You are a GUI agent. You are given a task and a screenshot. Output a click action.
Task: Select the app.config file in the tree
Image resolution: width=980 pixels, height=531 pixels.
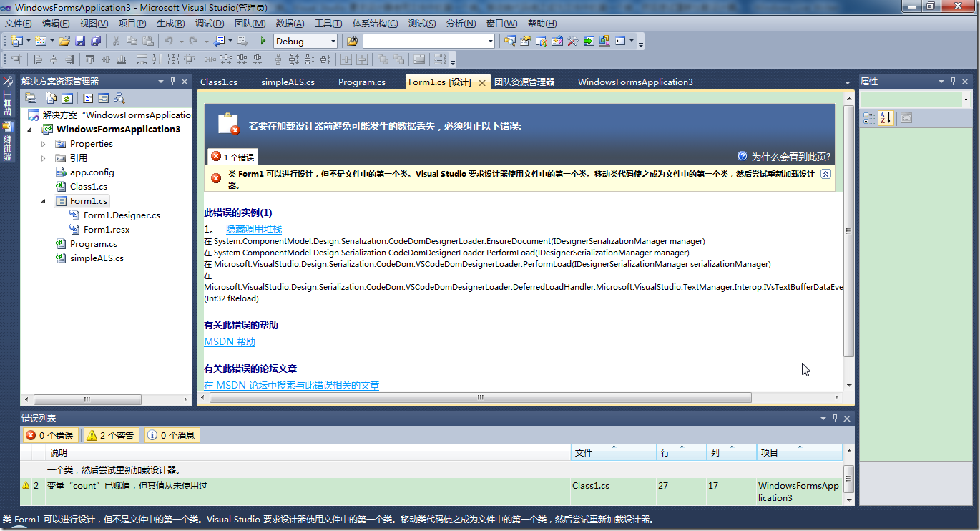(x=92, y=172)
